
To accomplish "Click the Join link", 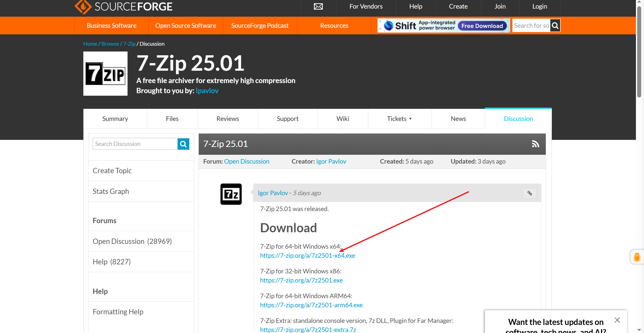I will point(500,6).
